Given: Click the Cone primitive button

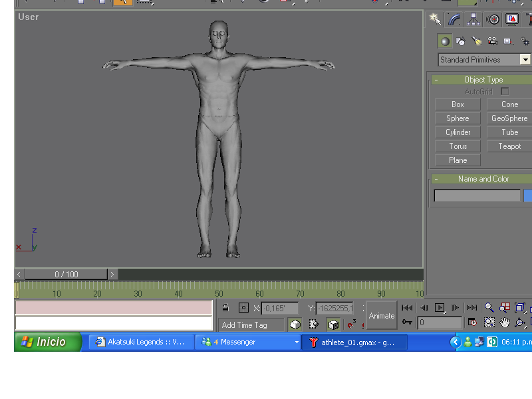Looking at the screenshot, I should pyautogui.click(x=509, y=104).
